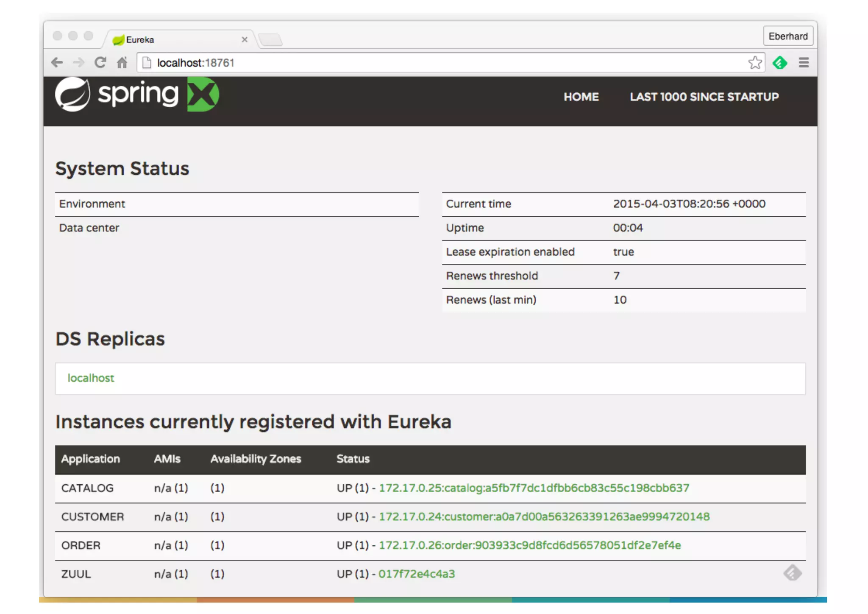
Task: Click the Eberhard profile button
Action: click(788, 36)
